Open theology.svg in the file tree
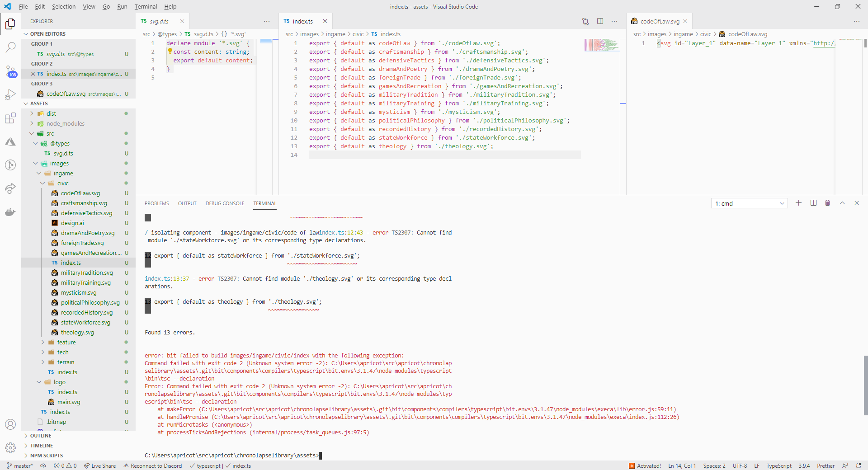 77,332
